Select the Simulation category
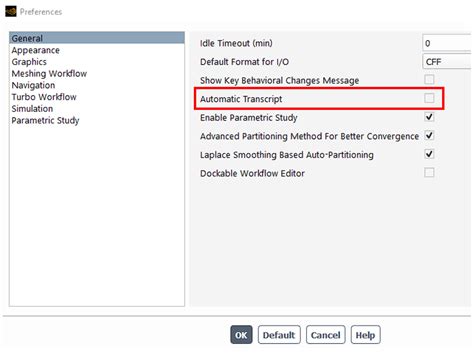Image resolution: width=474 pixels, height=361 pixels. click(x=32, y=109)
